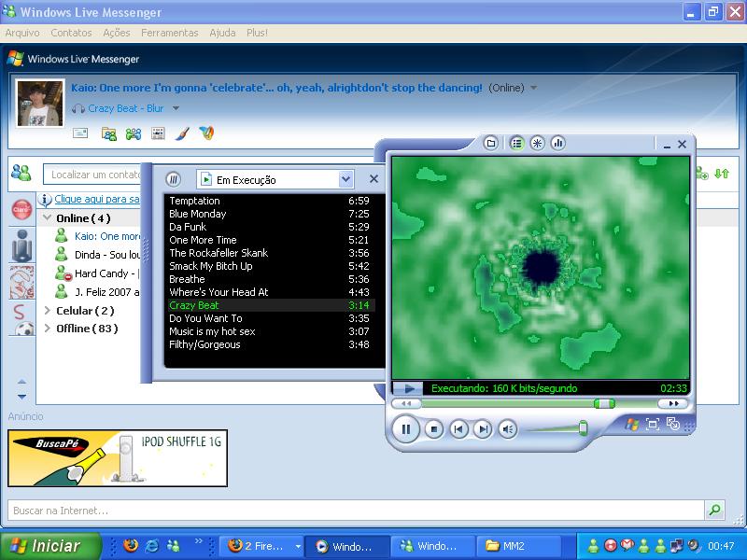Click the Kaio display name in the header
This screenshot has width=747, height=560.
(276, 88)
